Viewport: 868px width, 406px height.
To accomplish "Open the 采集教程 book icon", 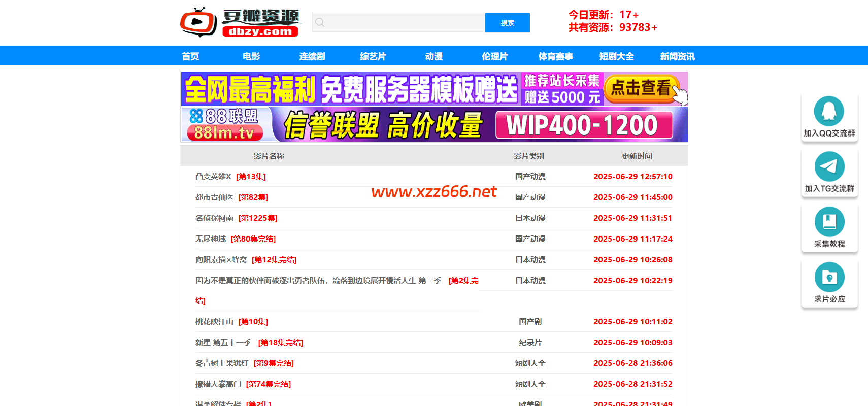I will pyautogui.click(x=829, y=222).
